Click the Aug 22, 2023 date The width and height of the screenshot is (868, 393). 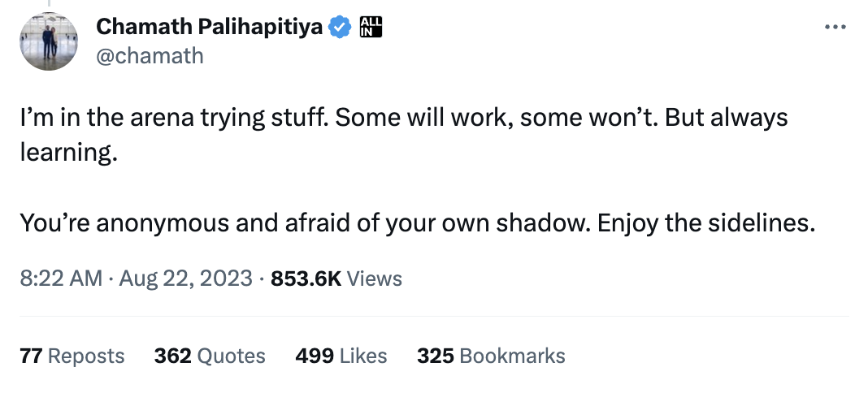pyautogui.click(x=186, y=279)
